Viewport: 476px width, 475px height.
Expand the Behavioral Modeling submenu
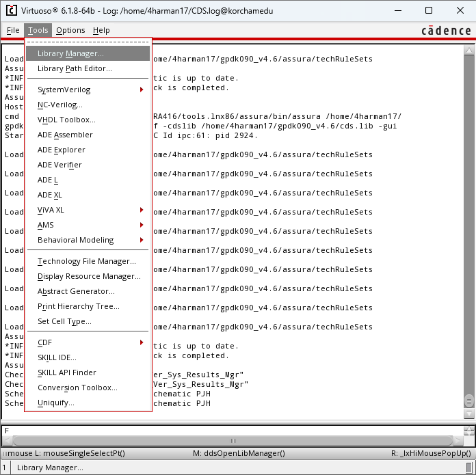[88, 240]
